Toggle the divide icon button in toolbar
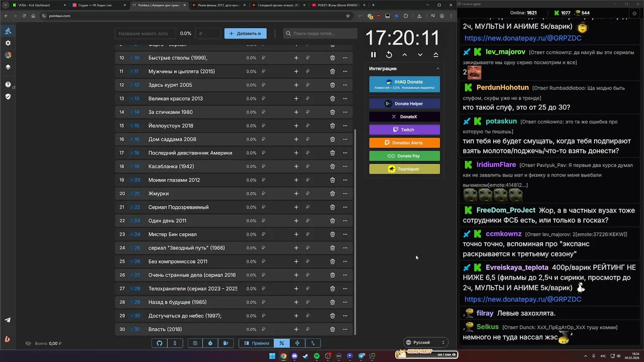 [297, 343]
